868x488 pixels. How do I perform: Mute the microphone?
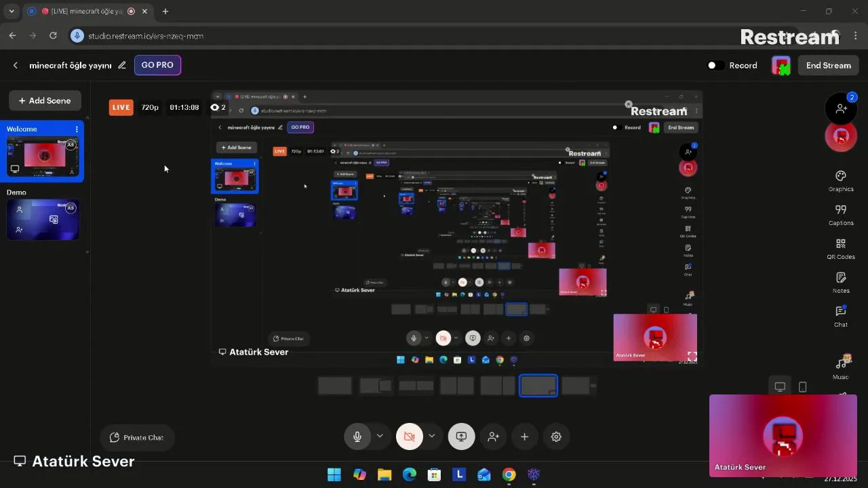click(x=357, y=437)
